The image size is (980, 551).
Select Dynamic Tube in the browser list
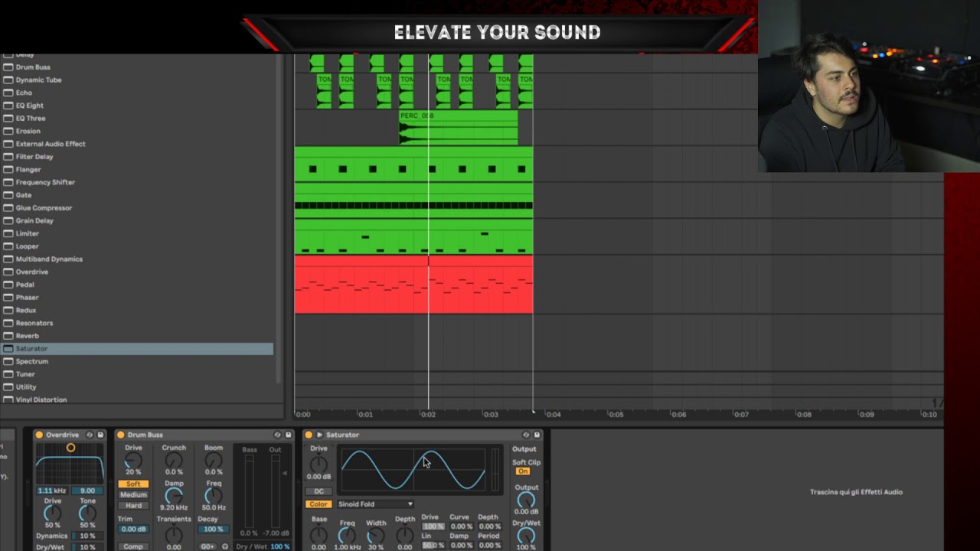point(137,80)
